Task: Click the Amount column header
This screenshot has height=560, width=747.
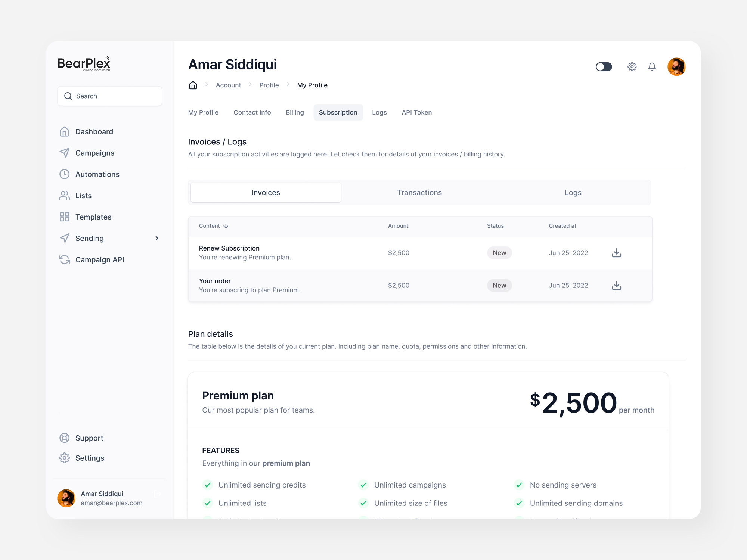Action: click(398, 226)
